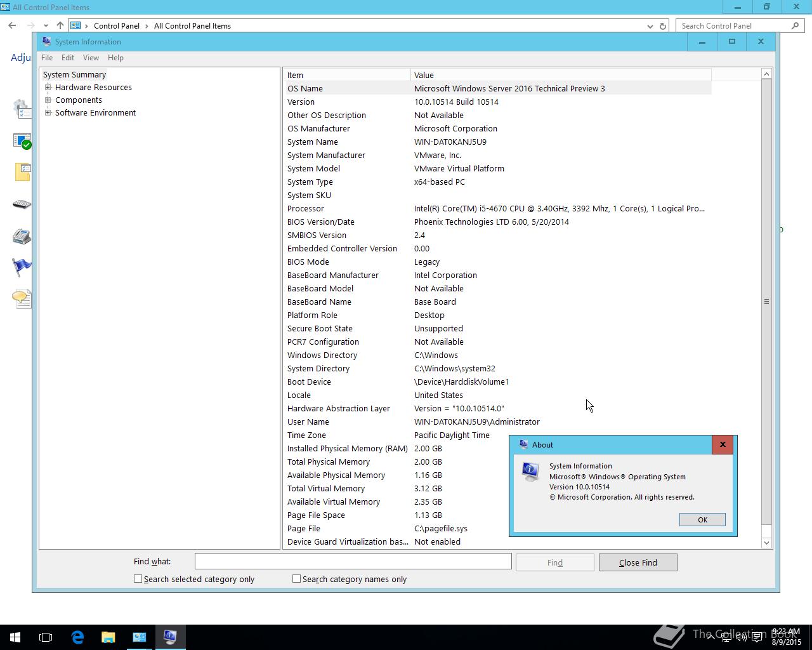Click the Control Panel breadcrumb
The height and width of the screenshot is (650, 812).
[117, 26]
